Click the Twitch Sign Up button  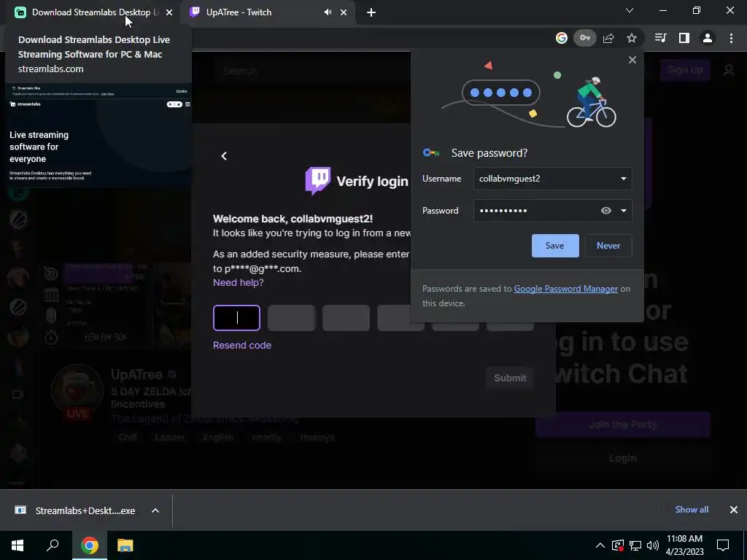pyautogui.click(x=685, y=70)
